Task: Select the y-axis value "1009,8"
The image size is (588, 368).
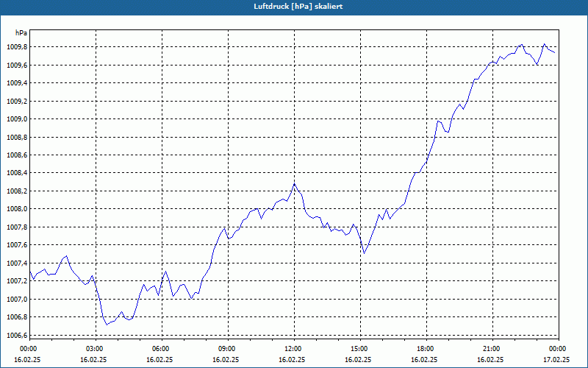Action: pyautogui.click(x=17, y=47)
